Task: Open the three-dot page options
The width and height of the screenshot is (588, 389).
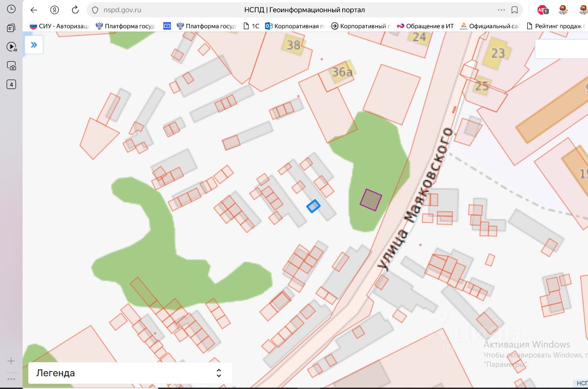Action: click(x=501, y=10)
